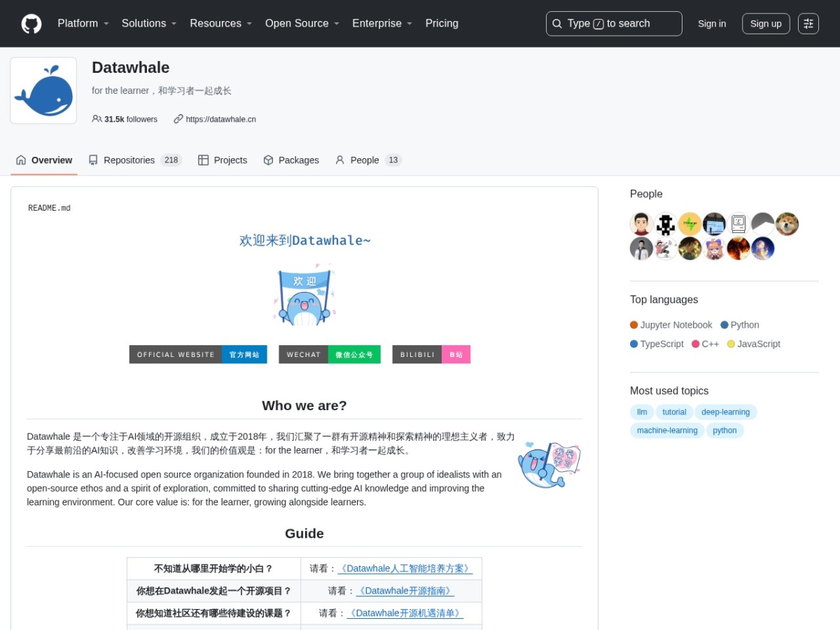
Task: Expand the Platform menu
Action: pyautogui.click(x=83, y=23)
